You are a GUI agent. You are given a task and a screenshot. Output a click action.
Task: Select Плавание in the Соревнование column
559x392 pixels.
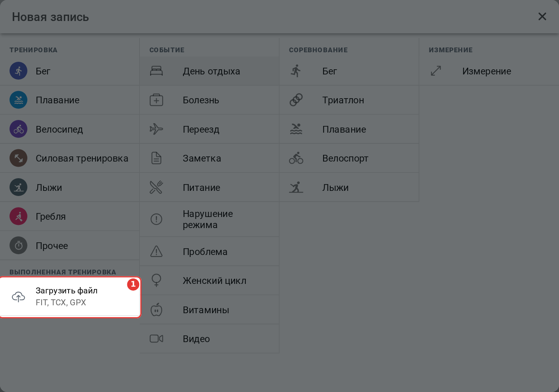coord(349,129)
